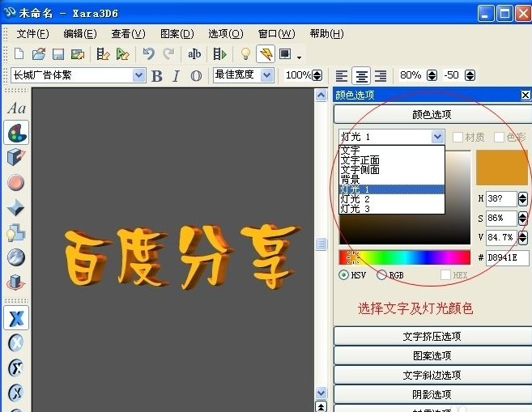
Task: Open the 文件(F) menu
Action: 32,33
